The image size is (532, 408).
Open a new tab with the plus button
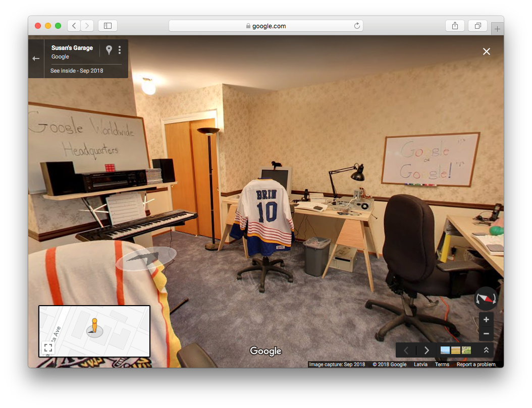[x=497, y=29]
